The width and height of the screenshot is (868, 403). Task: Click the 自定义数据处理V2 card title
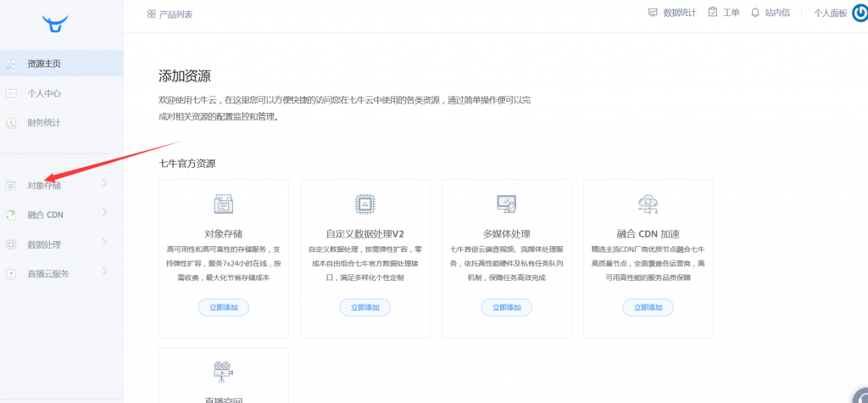[x=365, y=233]
